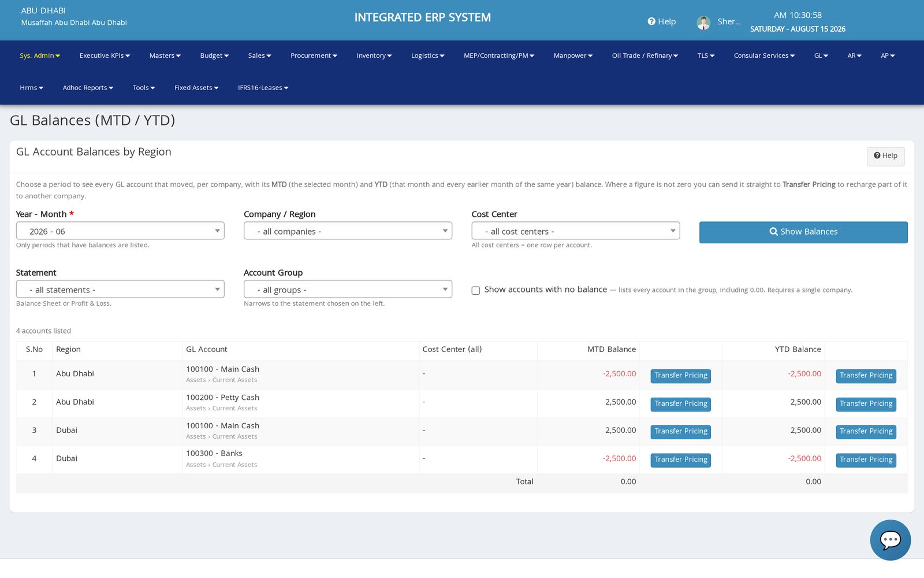Open the Adhoc Reports menu
The height and width of the screenshot is (578, 924).
tap(88, 88)
